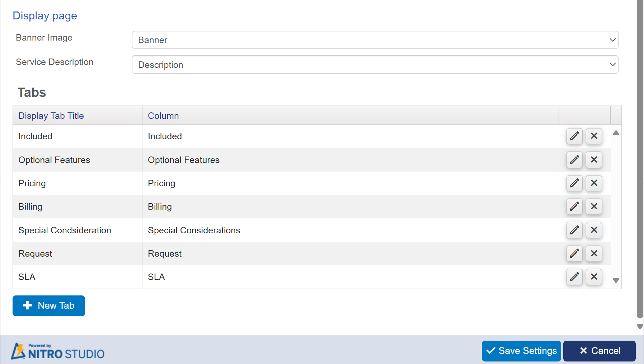
Task: Click the Billing column cell
Action: click(x=351, y=206)
